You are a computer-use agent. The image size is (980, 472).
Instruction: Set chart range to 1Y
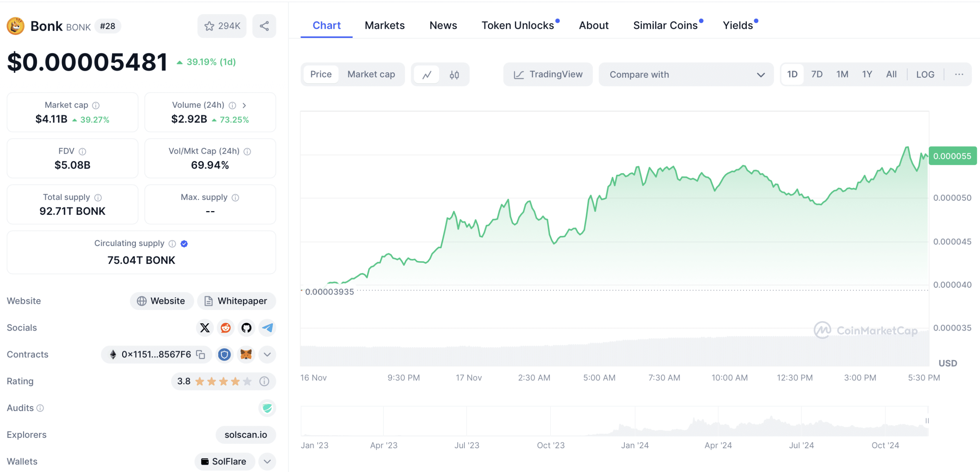pyautogui.click(x=867, y=75)
